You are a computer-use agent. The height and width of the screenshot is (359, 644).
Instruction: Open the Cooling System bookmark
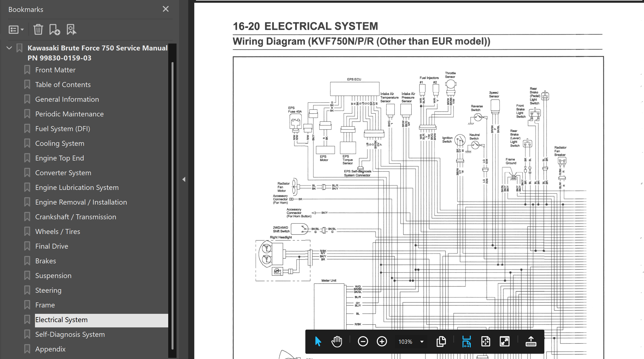click(60, 143)
